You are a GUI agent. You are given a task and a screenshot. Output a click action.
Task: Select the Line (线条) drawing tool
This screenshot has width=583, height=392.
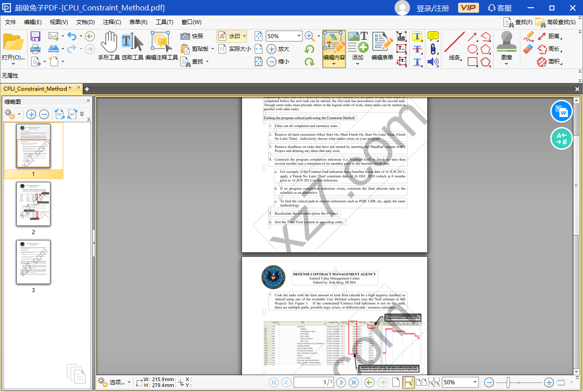[x=455, y=46]
